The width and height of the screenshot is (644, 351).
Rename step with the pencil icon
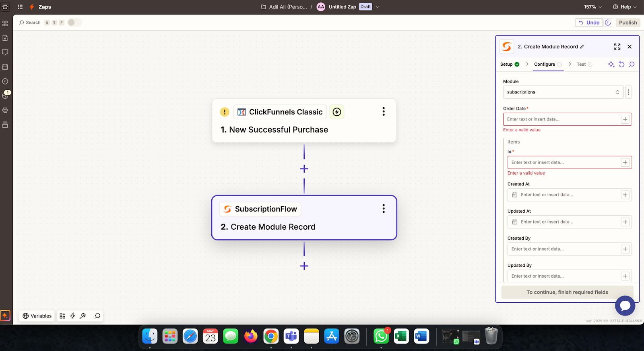582,47
